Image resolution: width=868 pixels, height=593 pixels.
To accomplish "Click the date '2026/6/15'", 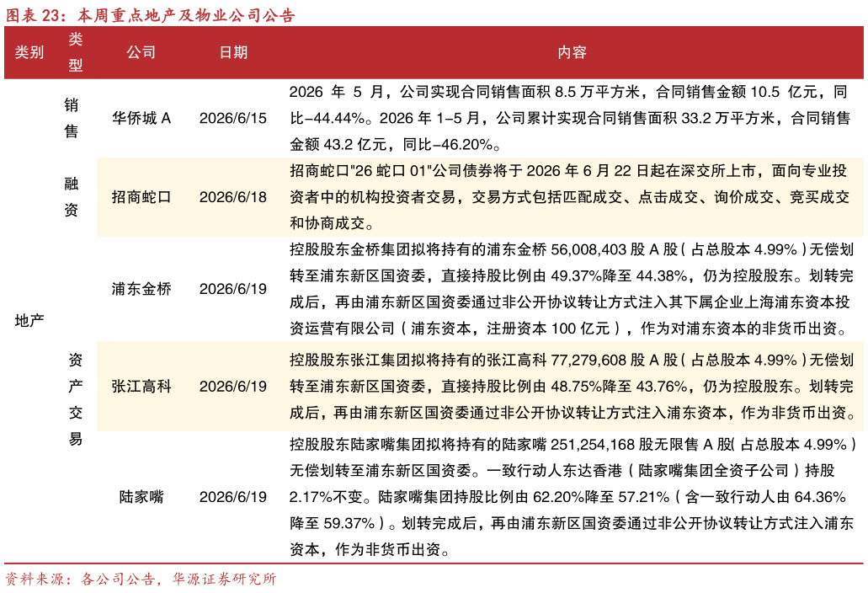I will [x=233, y=118].
